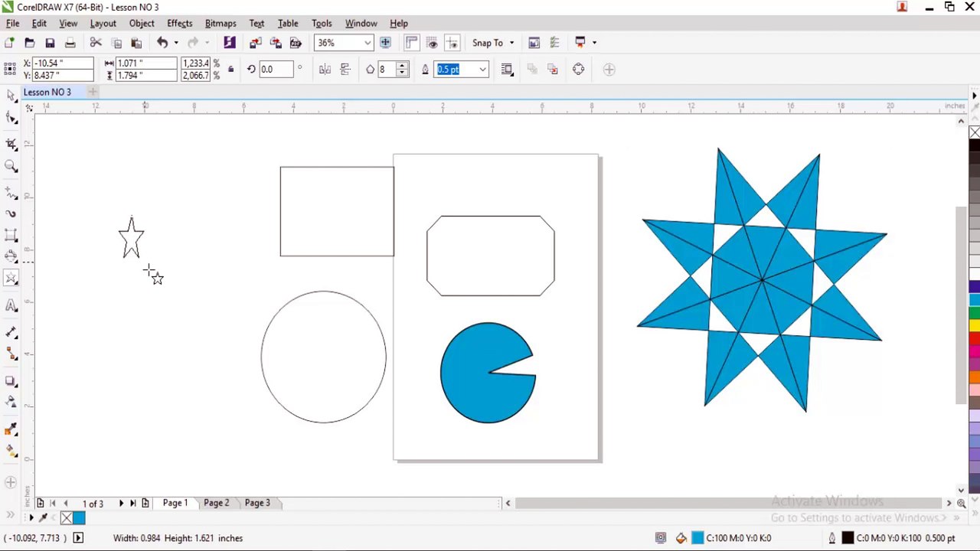Click the rotation angle input field
The image size is (980, 551).
coord(275,70)
